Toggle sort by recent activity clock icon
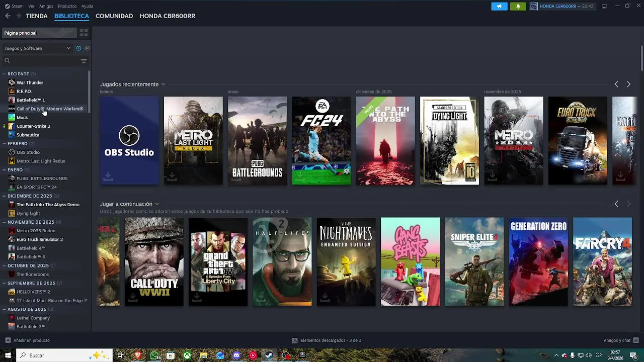The image size is (644, 362). 78,48
